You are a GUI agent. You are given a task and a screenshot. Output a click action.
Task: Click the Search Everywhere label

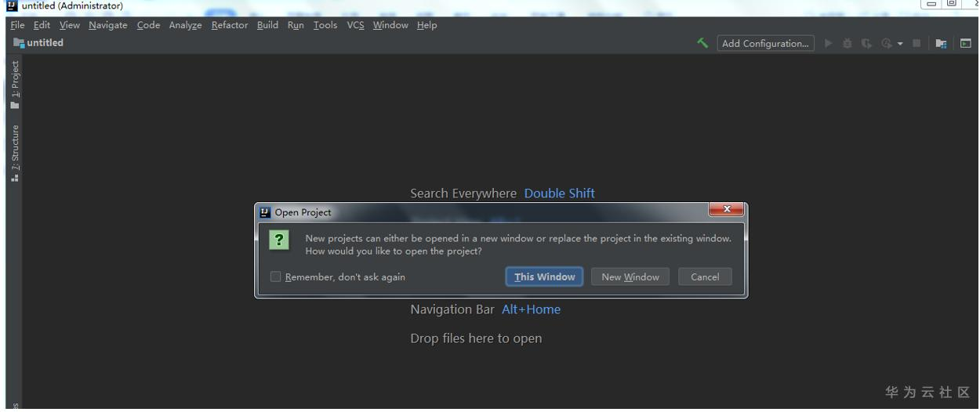point(463,193)
